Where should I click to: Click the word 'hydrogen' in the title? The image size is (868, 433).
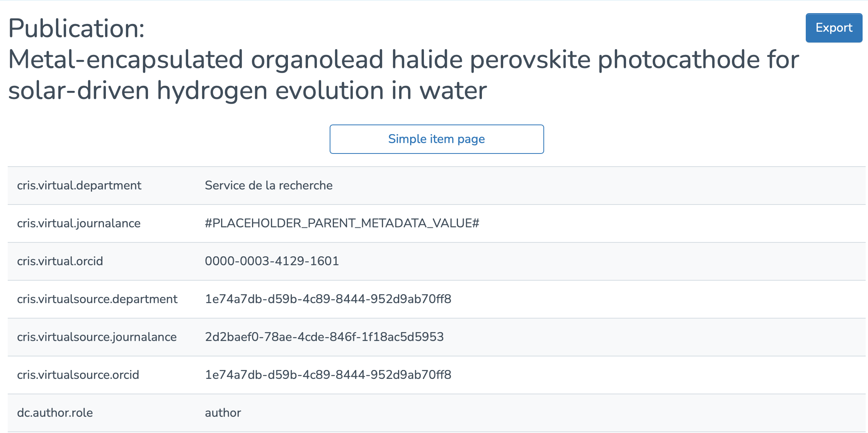pos(212,90)
